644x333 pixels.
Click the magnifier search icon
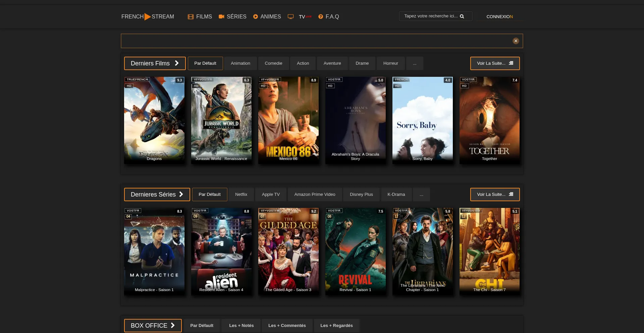(x=462, y=16)
